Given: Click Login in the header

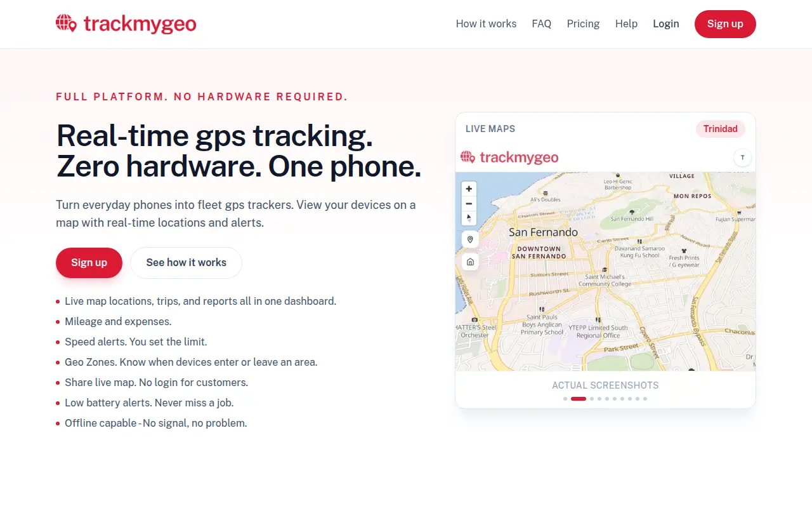Looking at the screenshot, I should point(666,23).
